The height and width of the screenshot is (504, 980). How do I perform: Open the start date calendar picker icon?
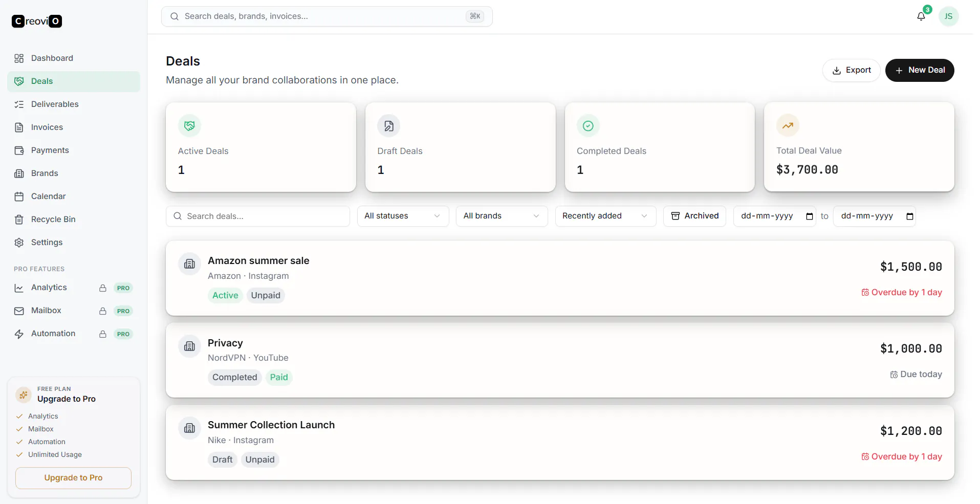tap(809, 216)
